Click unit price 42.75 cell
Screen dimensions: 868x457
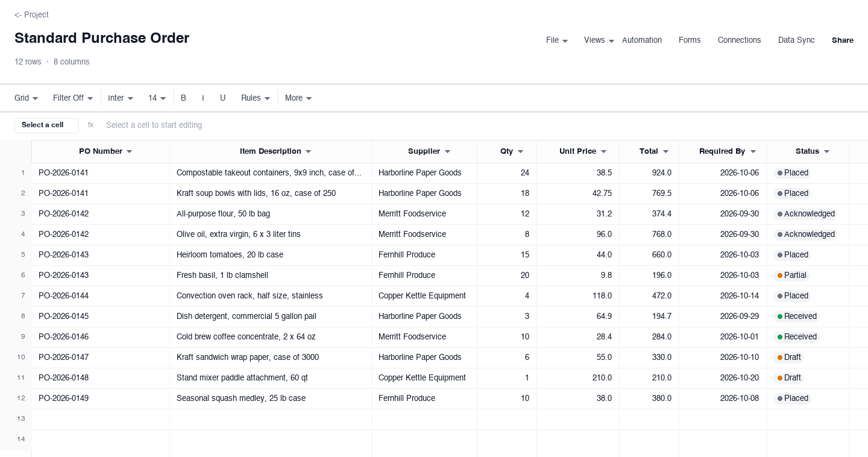click(x=578, y=194)
